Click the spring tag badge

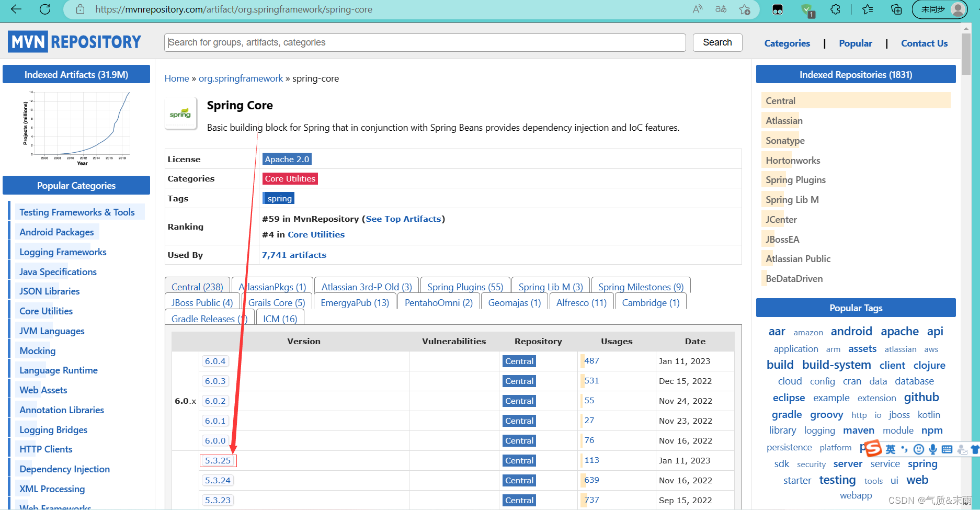[x=279, y=198]
